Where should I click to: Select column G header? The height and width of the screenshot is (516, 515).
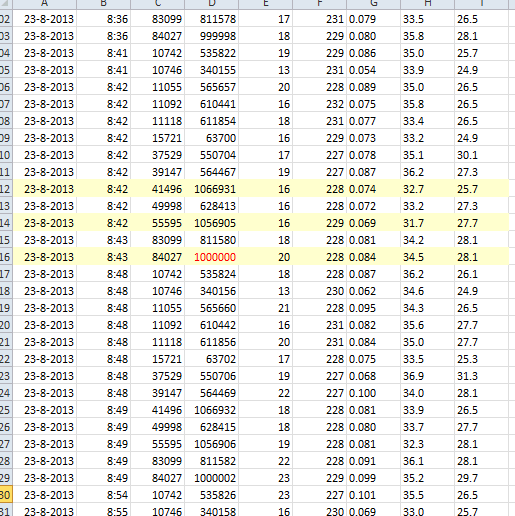(x=373, y=4)
